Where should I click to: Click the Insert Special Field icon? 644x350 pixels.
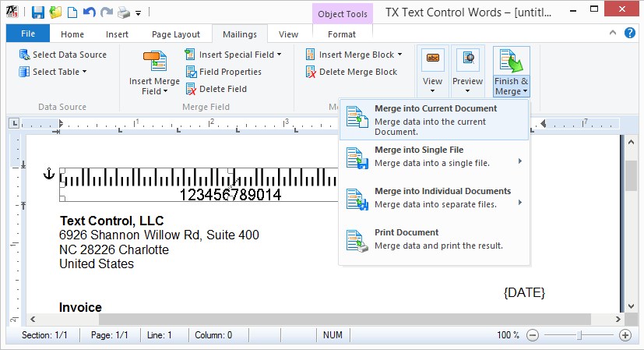pyautogui.click(x=190, y=55)
